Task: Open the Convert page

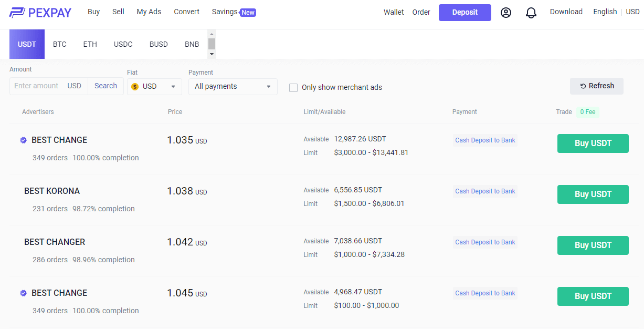Action: tap(187, 12)
